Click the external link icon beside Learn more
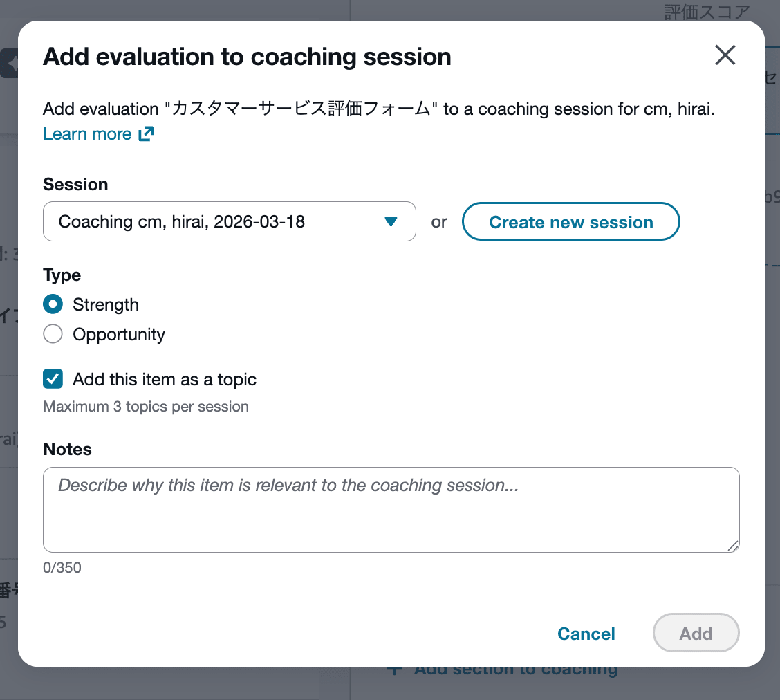The width and height of the screenshot is (780, 700). pos(145,134)
